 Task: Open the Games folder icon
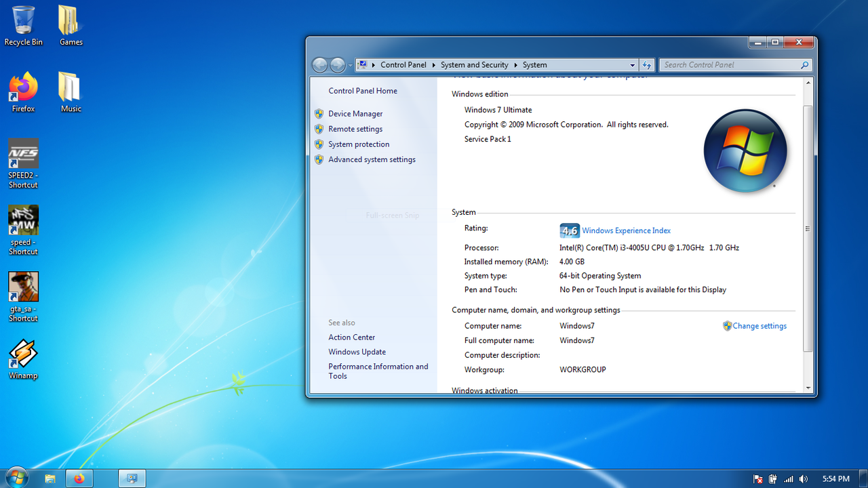click(x=71, y=26)
